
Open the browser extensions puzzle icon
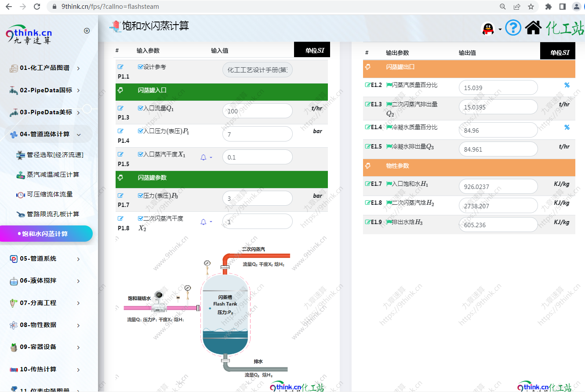[x=548, y=7]
